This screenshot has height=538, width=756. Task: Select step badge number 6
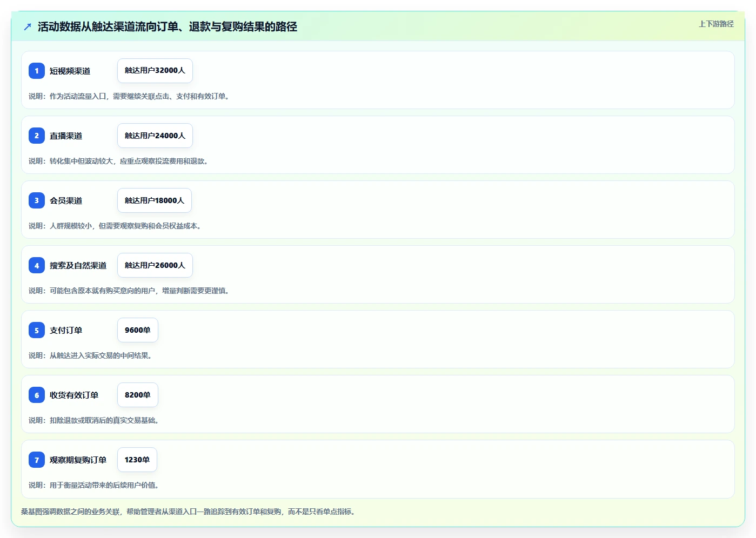(37, 395)
